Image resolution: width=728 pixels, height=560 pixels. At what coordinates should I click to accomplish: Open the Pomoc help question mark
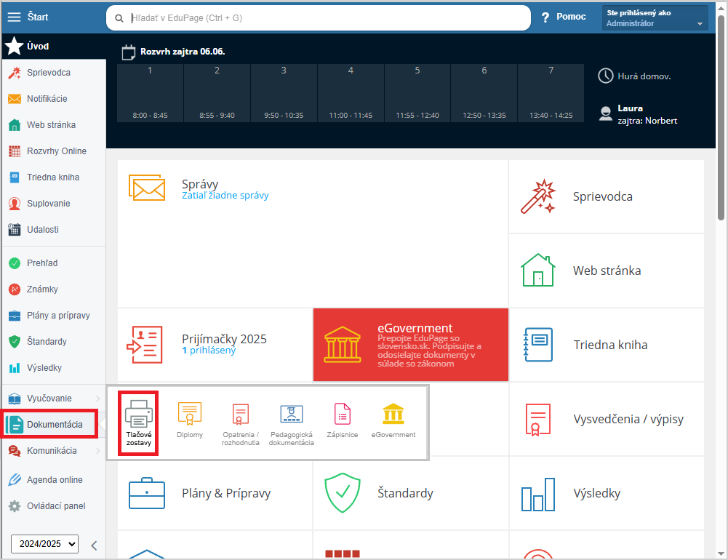pyautogui.click(x=545, y=17)
